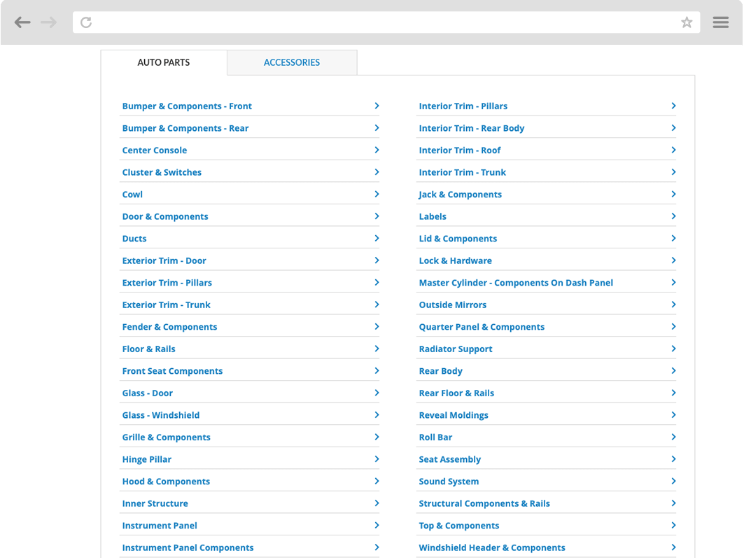This screenshot has width=744, height=560.
Task: Bookmark page using star icon
Action: point(687,22)
